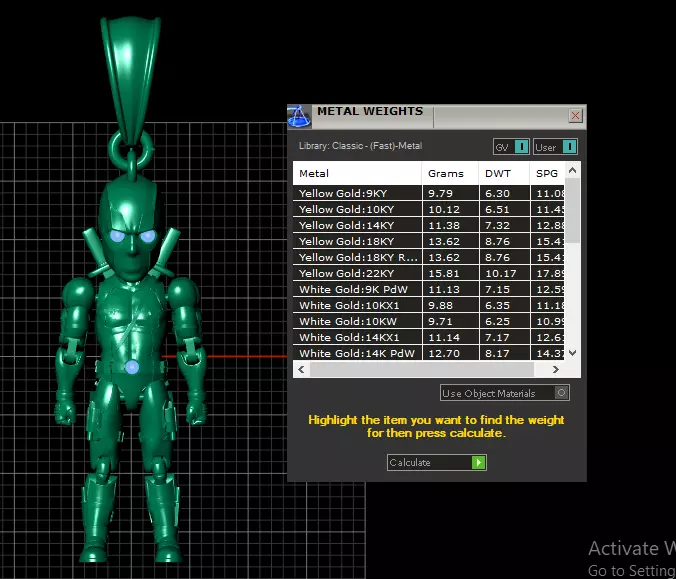Click the 10.17 DWT value

(500, 273)
